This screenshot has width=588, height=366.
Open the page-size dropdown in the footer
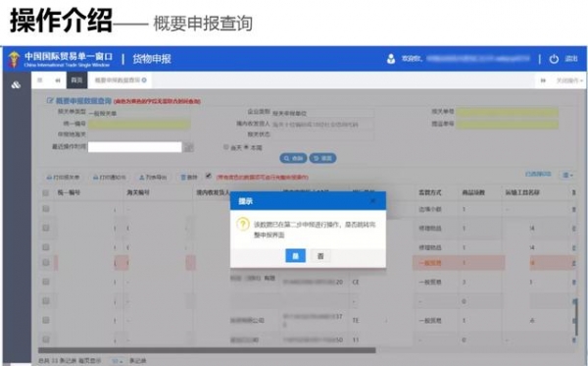point(119,361)
